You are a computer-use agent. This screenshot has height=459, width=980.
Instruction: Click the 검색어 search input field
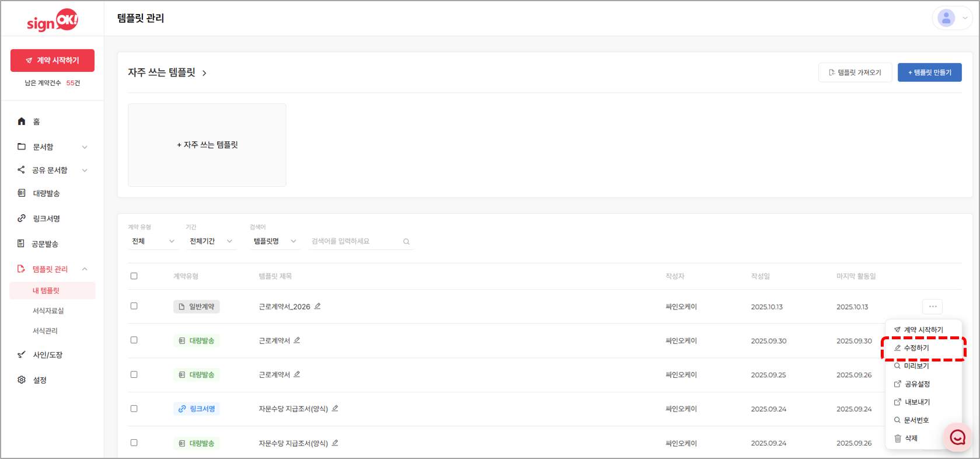click(x=355, y=241)
